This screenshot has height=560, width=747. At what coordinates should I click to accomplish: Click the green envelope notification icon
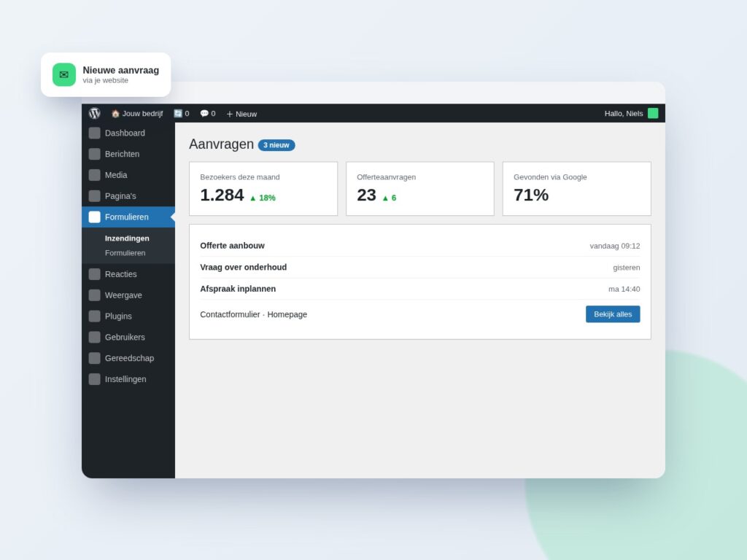(64, 75)
